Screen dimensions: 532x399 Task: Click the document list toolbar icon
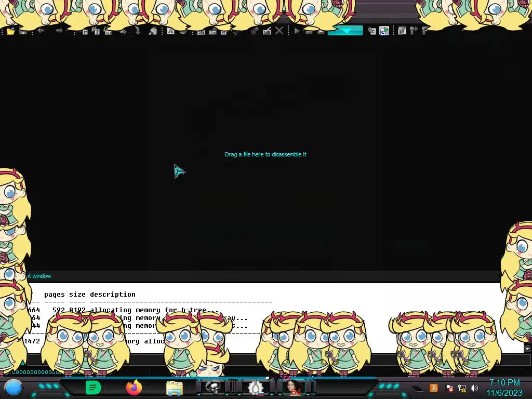coord(402,31)
